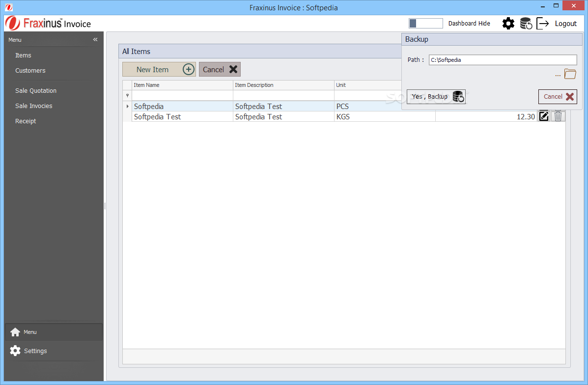The image size is (588, 385).
Task: Click the New Item button
Action: [159, 69]
